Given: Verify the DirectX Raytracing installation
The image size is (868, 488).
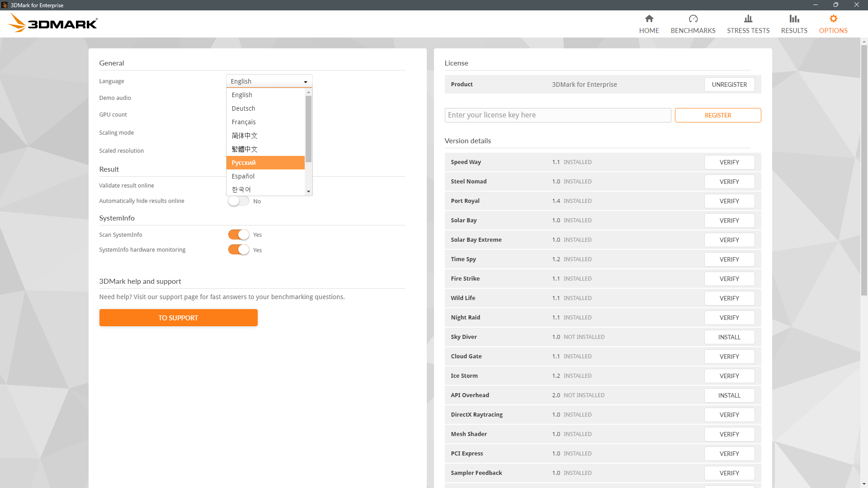Looking at the screenshot, I should (729, 415).
